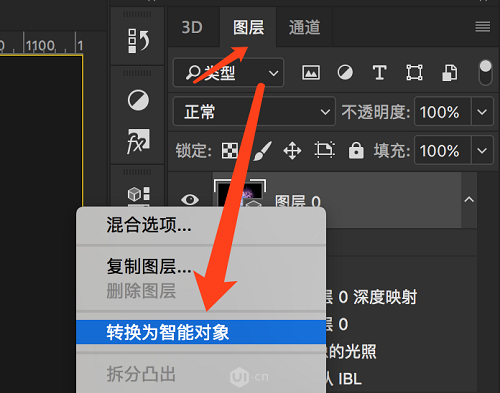Hide 图层 0 with the eye icon
Image resolution: width=500 pixels, height=393 pixels.
point(190,200)
